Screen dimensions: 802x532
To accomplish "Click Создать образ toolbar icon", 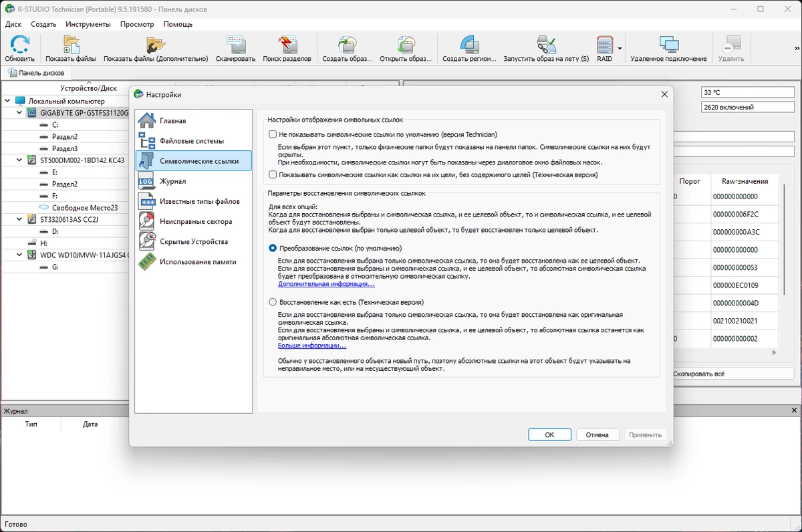I will [x=348, y=49].
